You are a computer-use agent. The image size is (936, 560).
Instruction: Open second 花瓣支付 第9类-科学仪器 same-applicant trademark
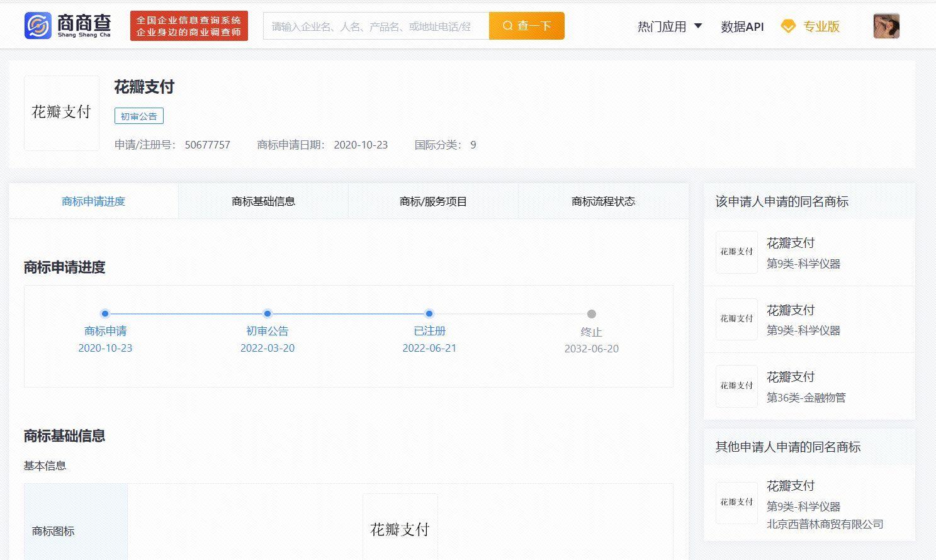pyautogui.click(x=809, y=320)
